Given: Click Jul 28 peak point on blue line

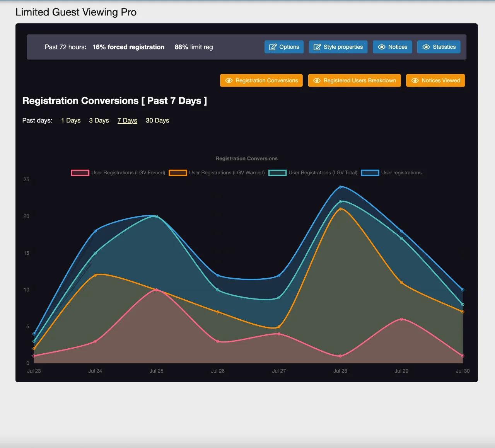Looking at the screenshot, I should click(x=340, y=187).
